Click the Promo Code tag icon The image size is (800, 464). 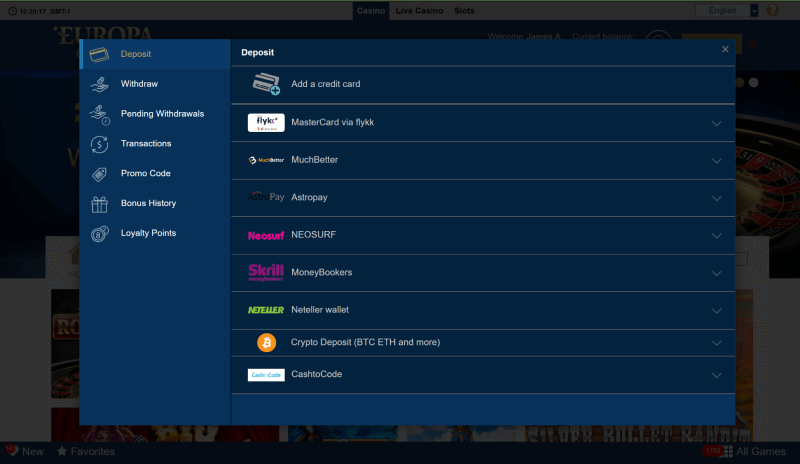coord(99,175)
